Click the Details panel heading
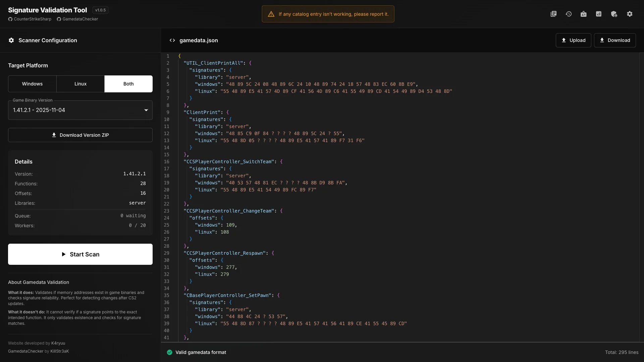This screenshot has width=644, height=362. pos(23,162)
